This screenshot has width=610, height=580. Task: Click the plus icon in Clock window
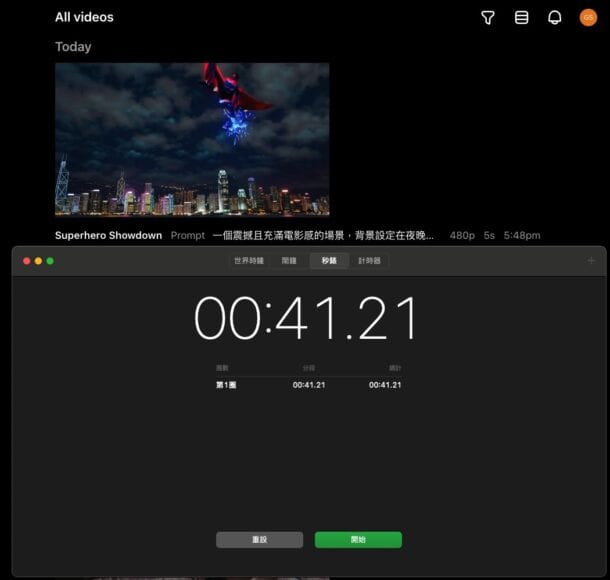coord(591,261)
